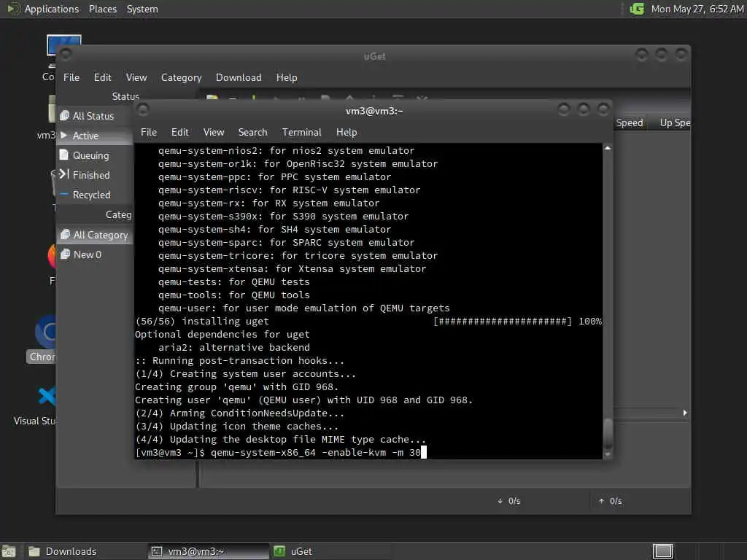Open uGet Edit menu
This screenshot has height=560, width=747.
point(102,77)
